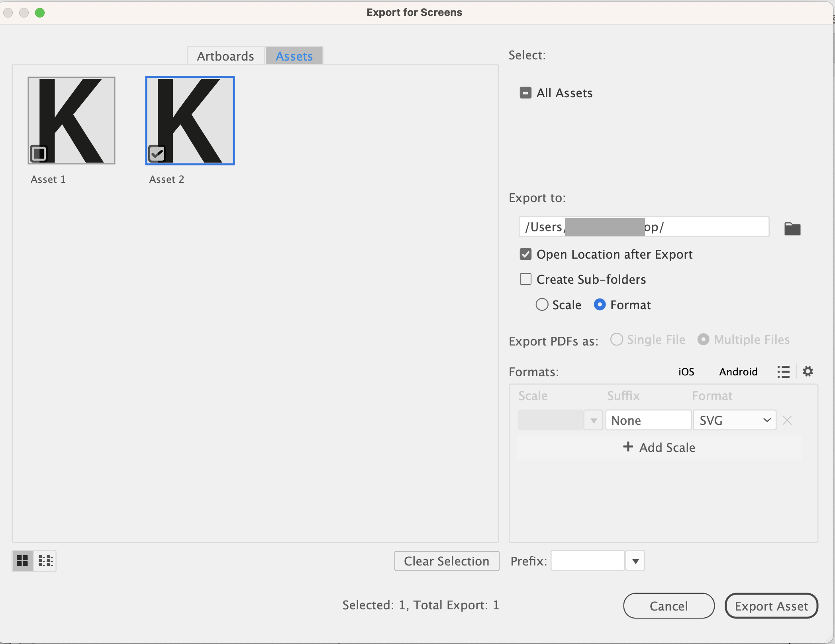Expand the empty Scale dropdown
This screenshot has width=835, height=644.
593,420
